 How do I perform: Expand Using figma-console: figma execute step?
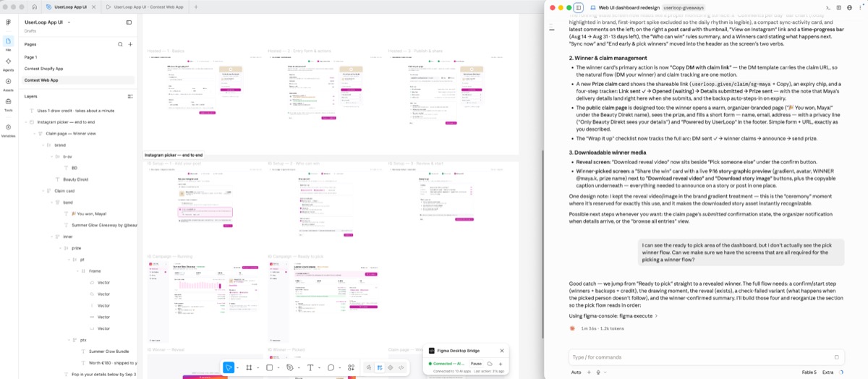(x=613, y=316)
